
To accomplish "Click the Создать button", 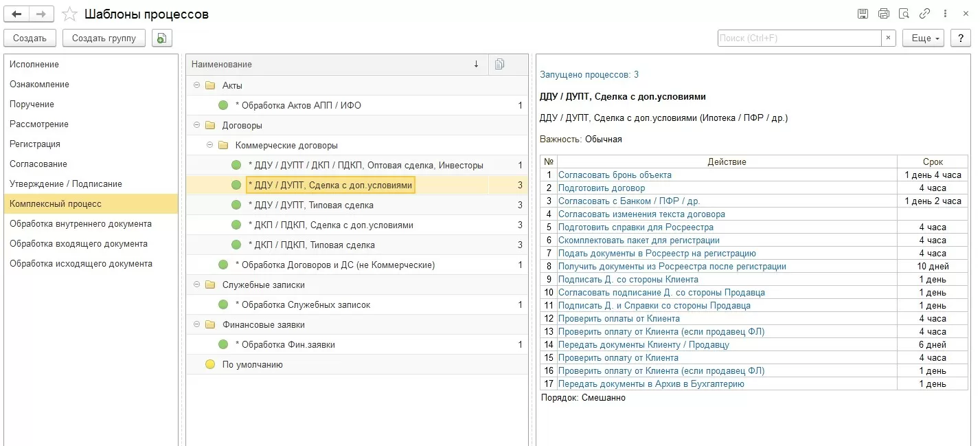I will pyautogui.click(x=30, y=38).
